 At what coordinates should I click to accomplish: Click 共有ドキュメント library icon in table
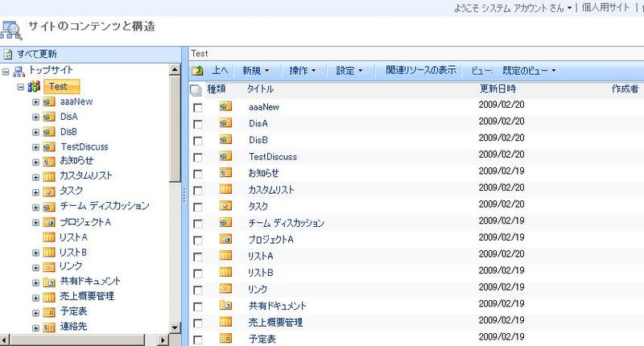pyautogui.click(x=225, y=305)
